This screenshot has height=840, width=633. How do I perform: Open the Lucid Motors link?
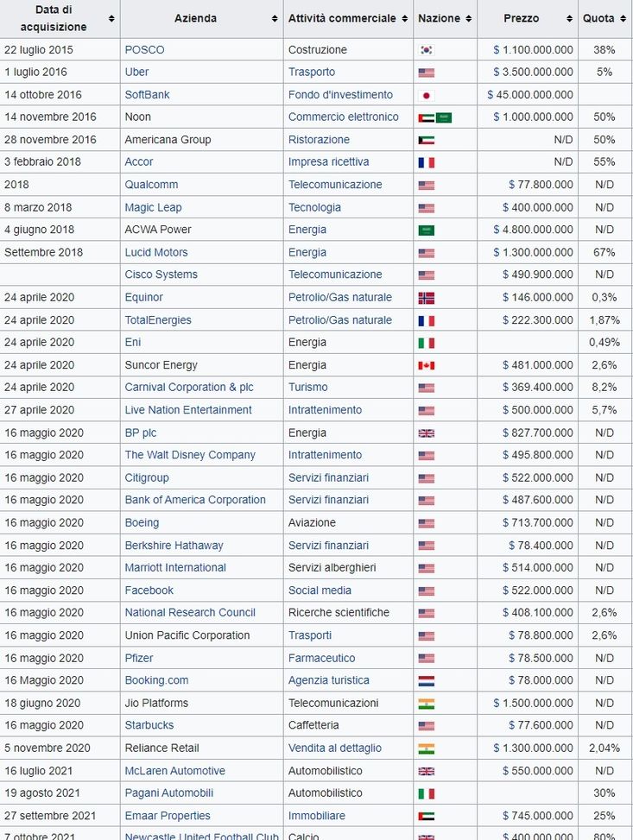coord(155,253)
